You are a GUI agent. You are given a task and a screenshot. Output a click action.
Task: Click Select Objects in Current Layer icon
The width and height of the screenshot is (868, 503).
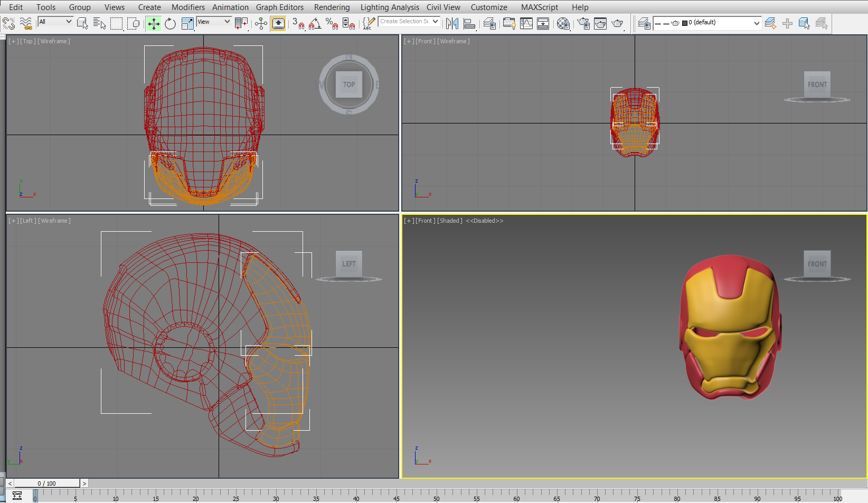click(x=804, y=23)
